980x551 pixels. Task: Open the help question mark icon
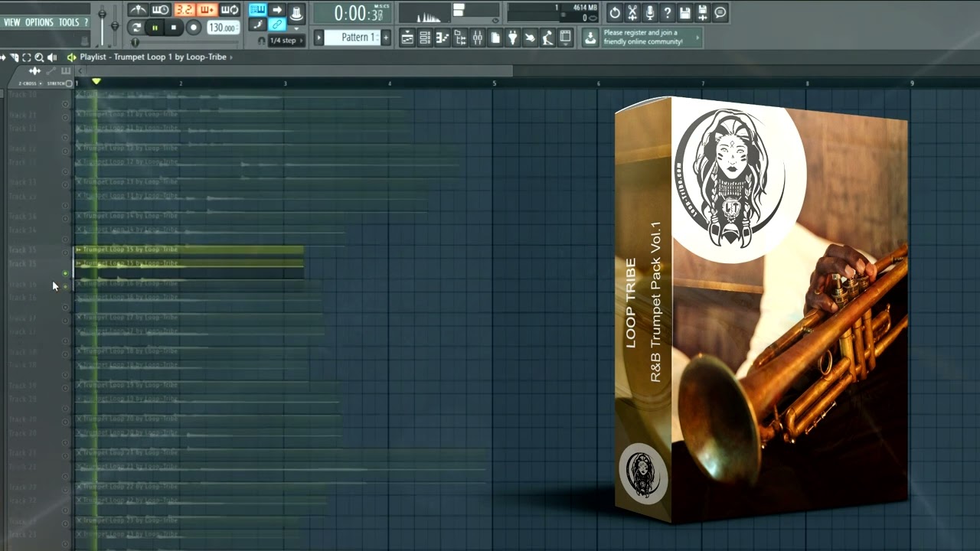point(668,12)
